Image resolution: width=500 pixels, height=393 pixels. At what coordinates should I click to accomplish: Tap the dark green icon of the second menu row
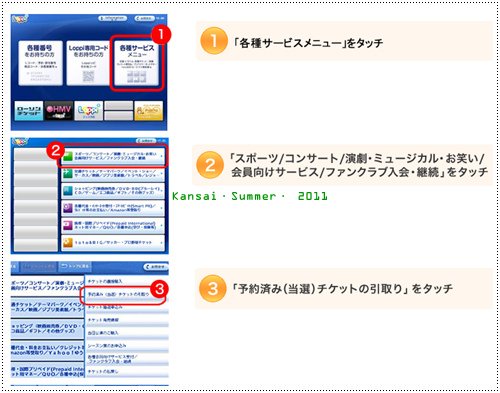click(x=68, y=174)
